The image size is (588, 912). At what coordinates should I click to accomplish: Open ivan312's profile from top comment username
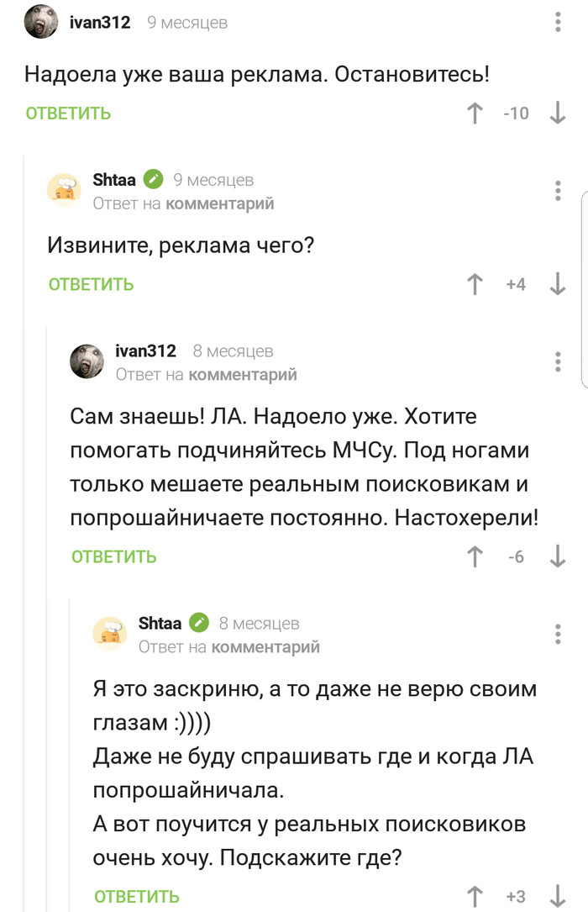pyautogui.click(x=100, y=23)
